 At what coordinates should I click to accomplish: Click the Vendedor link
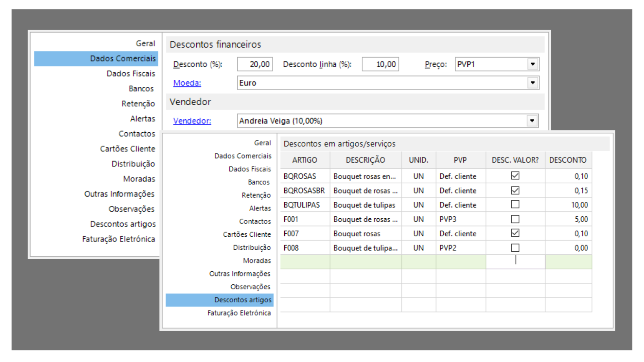[192, 121]
